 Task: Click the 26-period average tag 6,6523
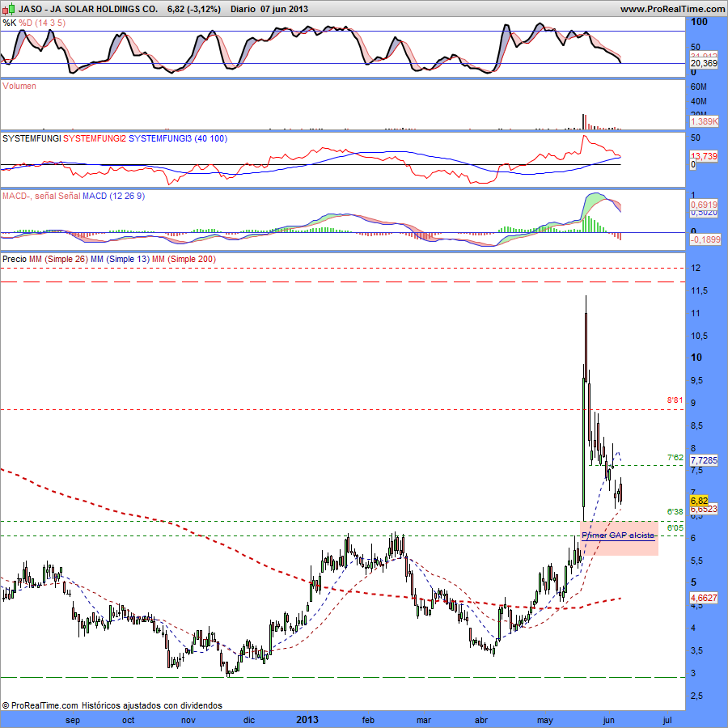[x=704, y=510]
